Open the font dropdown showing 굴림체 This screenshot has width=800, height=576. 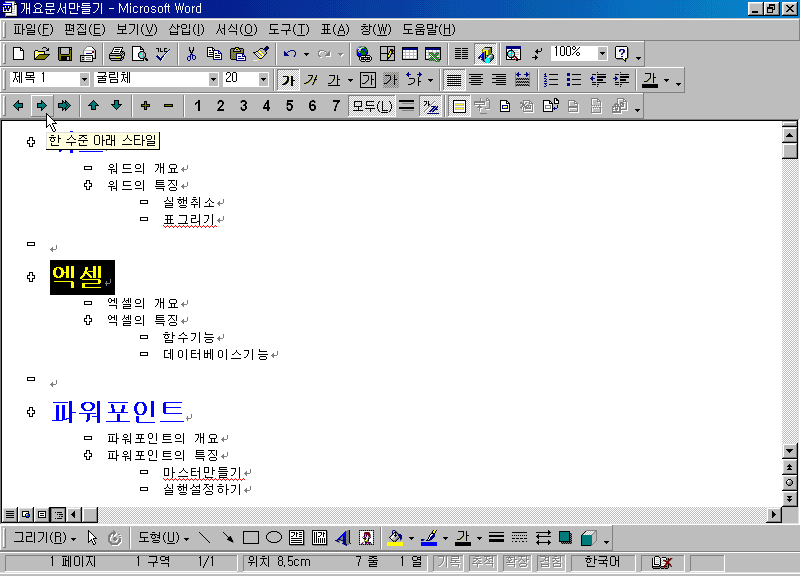[213, 79]
